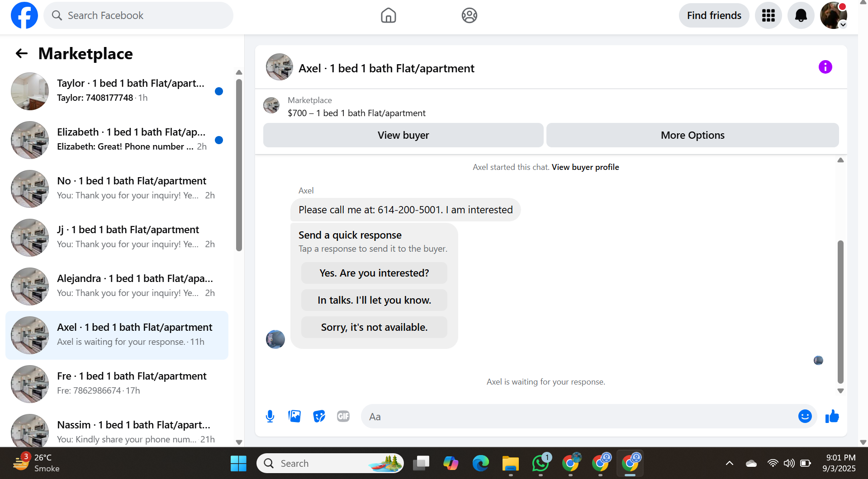The height and width of the screenshot is (479, 868).
Task: Click the conversation list scroll-up arrow
Action: pos(239,72)
